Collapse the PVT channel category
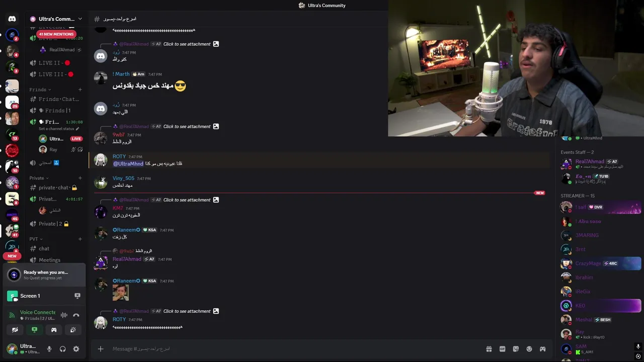 tap(36, 239)
